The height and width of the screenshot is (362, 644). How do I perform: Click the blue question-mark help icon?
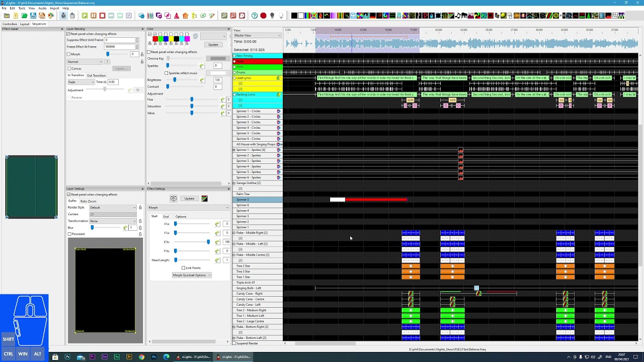(x=255, y=16)
